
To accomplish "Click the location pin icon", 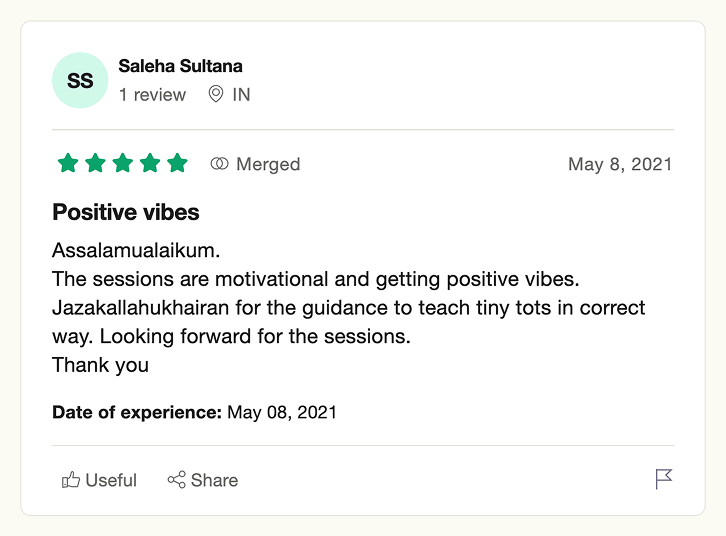I will (x=216, y=94).
